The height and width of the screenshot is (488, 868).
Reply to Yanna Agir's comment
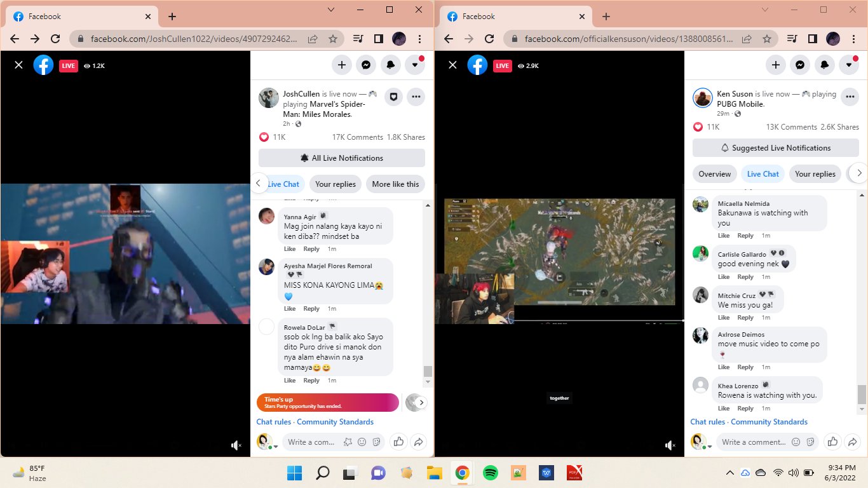click(311, 248)
